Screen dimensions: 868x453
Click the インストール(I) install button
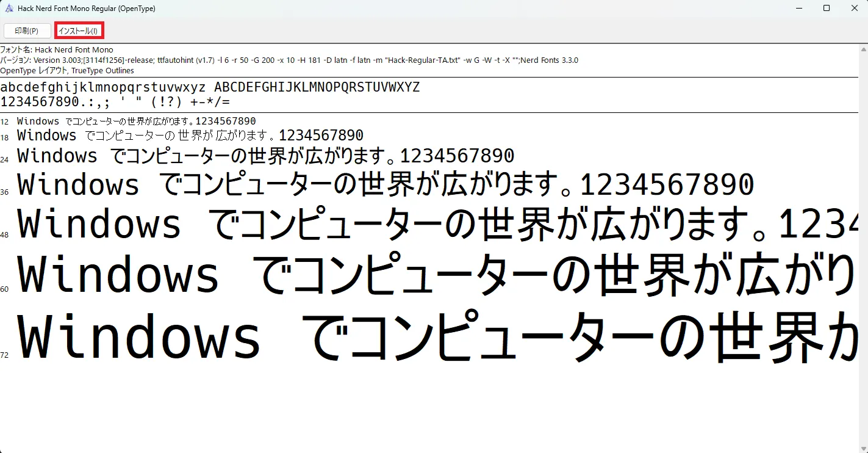79,31
